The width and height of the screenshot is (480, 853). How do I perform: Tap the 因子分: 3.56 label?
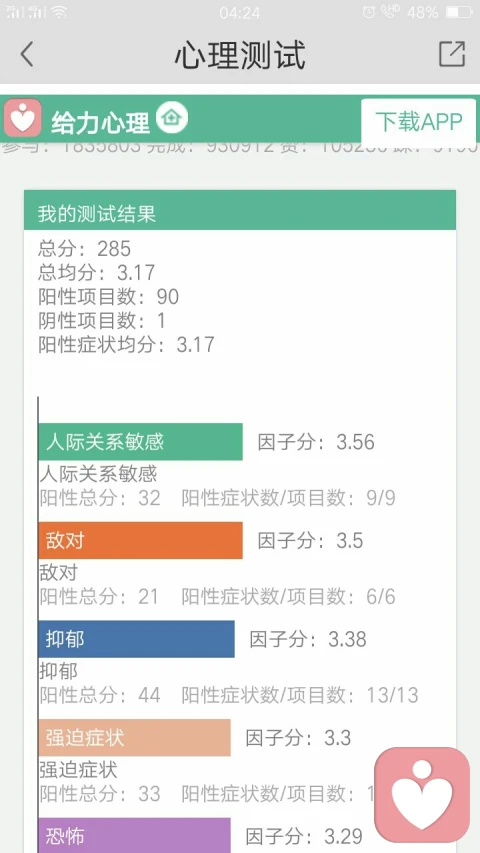pyautogui.click(x=316, y=442)
